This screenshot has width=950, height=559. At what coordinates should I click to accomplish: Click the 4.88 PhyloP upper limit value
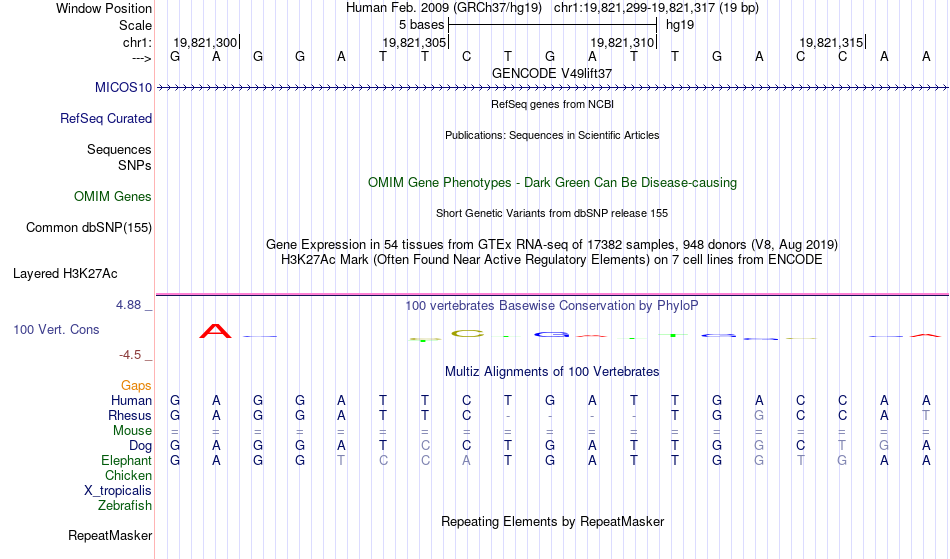click(128, 305)
